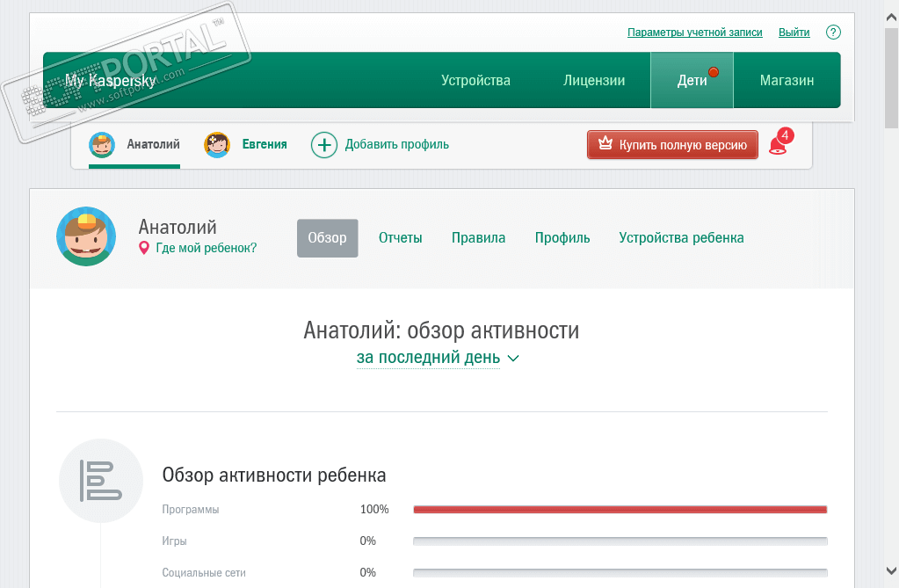Click the plus icon to add profile
This screenshot has height=588, width=899.
pyautogui.click(x=324, y=144)
